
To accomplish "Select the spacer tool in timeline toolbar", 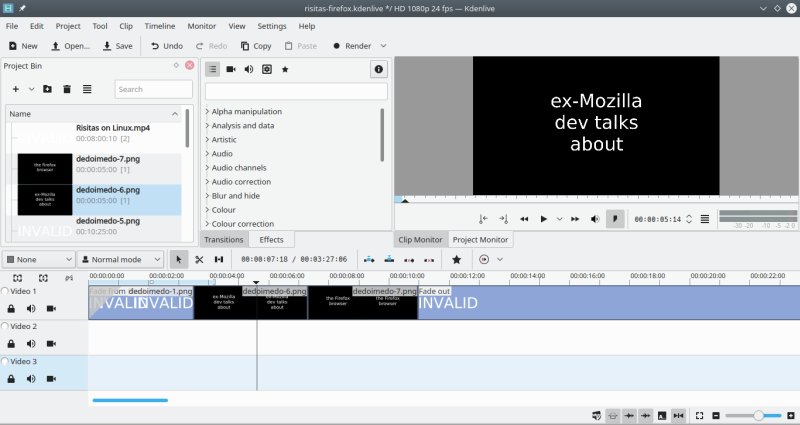I will [x=219, y=259].
